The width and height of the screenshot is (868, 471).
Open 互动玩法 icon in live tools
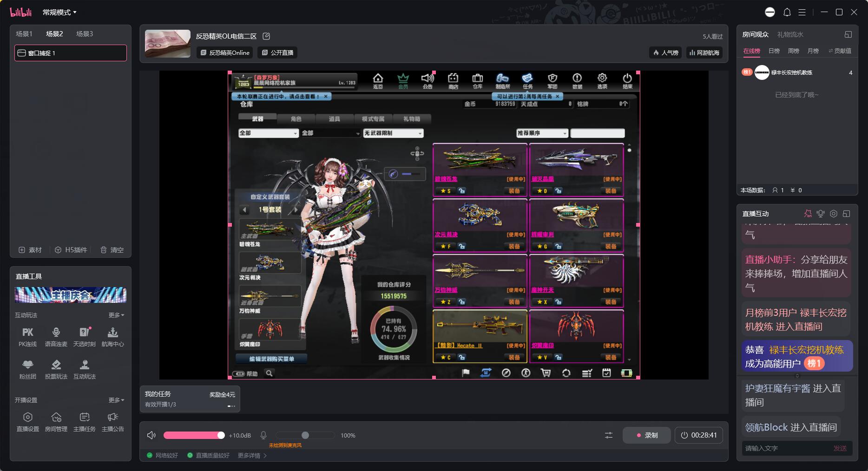coord(84,369)
